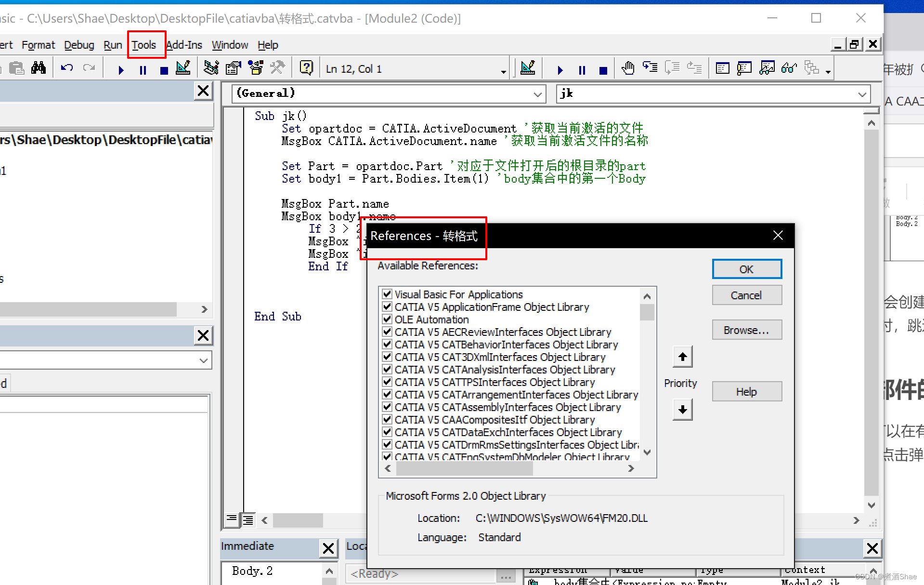Click the Find binoculars icon
The width and height of the screenshot is (924, 585).
pyautogui.click(x=39, y=68)
